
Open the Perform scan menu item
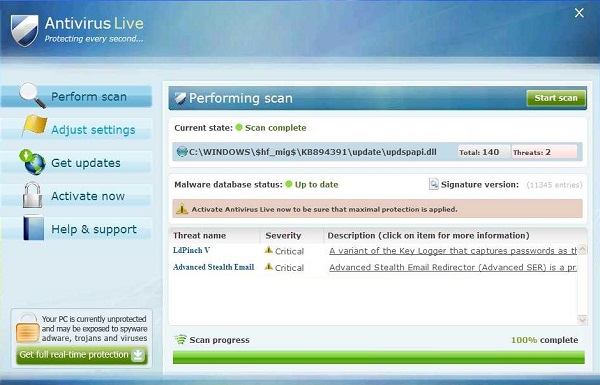pyautogui.click(x=77, y=96)
